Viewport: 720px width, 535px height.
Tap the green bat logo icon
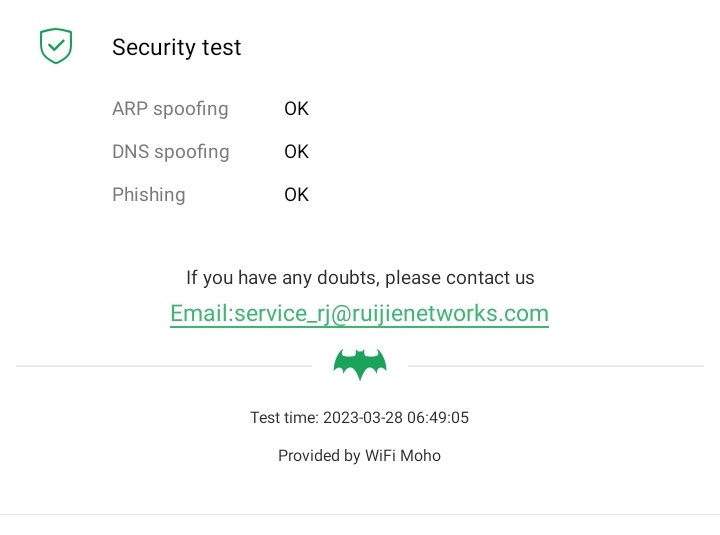[360, 365]
